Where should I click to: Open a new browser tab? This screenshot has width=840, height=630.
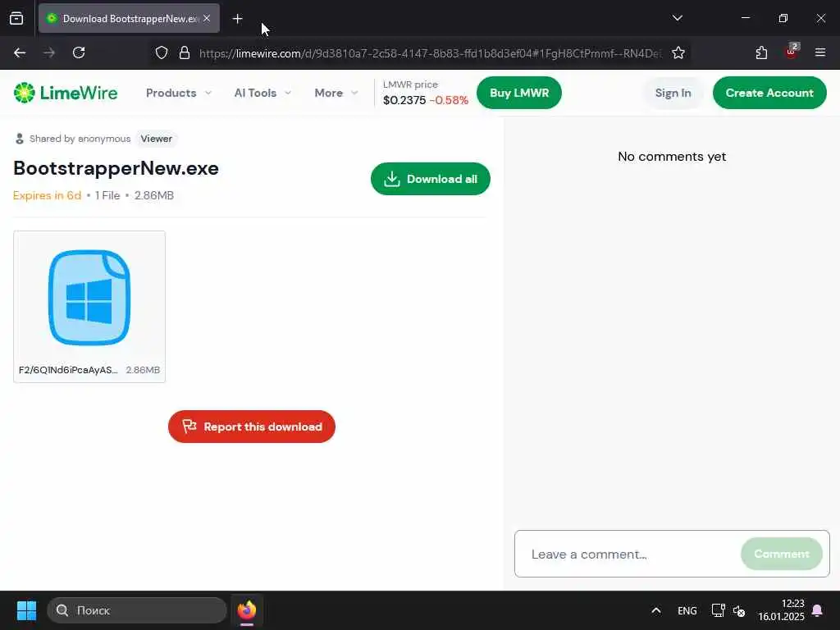coord(237,19)
